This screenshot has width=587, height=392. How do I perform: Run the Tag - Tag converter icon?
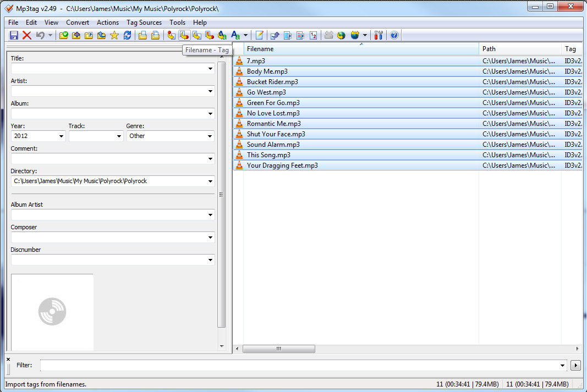(222, 35)
